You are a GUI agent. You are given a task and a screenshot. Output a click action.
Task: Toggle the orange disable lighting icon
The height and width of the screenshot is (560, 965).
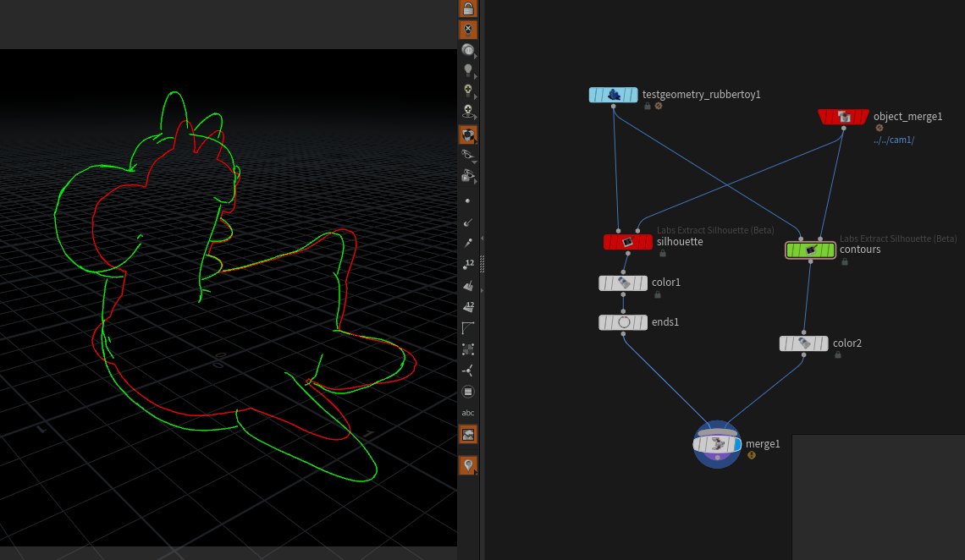pyautogui.click(x=468, y=30)
